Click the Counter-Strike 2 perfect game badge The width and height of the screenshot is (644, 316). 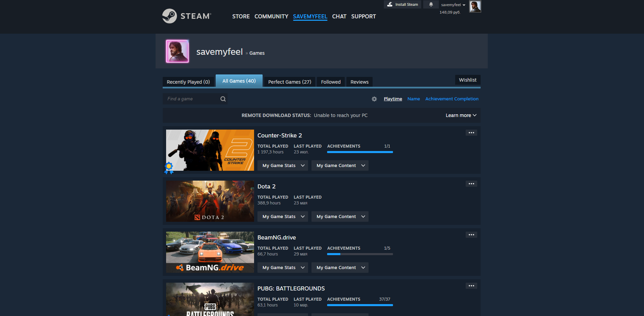169,168
